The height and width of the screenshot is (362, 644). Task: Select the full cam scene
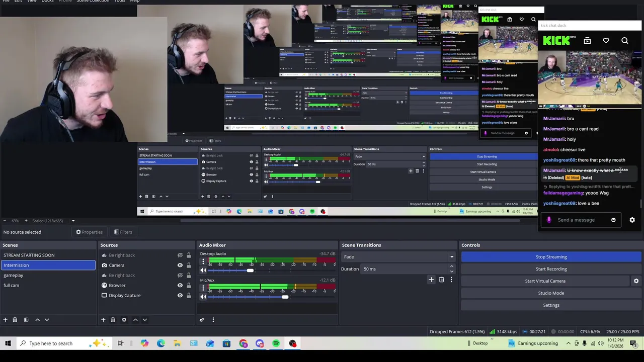tap(48, 285)
